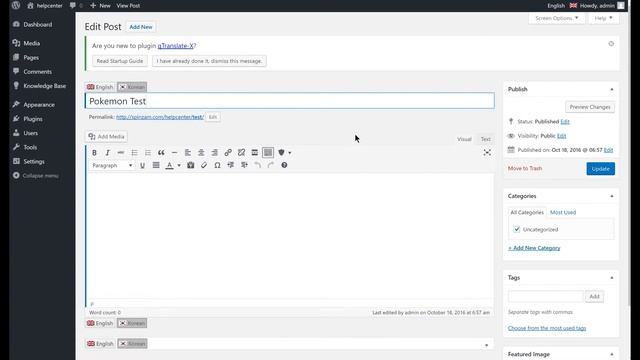
Task: Align text left
Action: pos(188,153)
